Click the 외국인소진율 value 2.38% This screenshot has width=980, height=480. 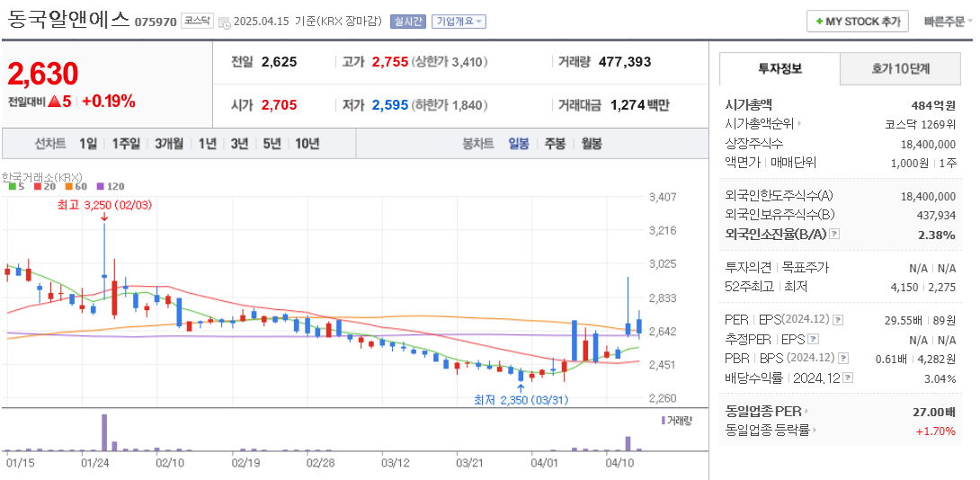[x=937, y=235]
